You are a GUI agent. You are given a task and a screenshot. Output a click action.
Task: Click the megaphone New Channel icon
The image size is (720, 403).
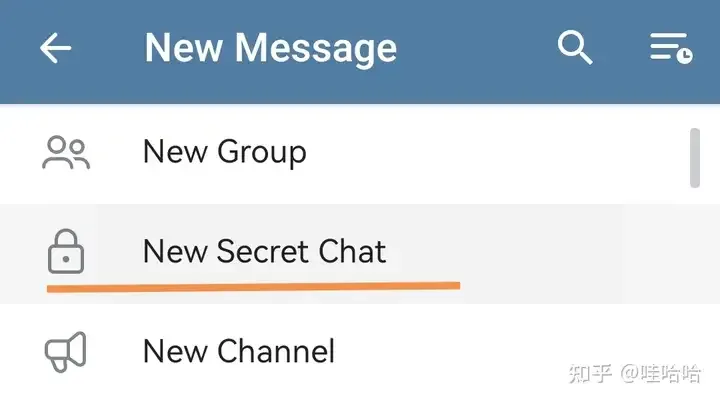(66, 351)
